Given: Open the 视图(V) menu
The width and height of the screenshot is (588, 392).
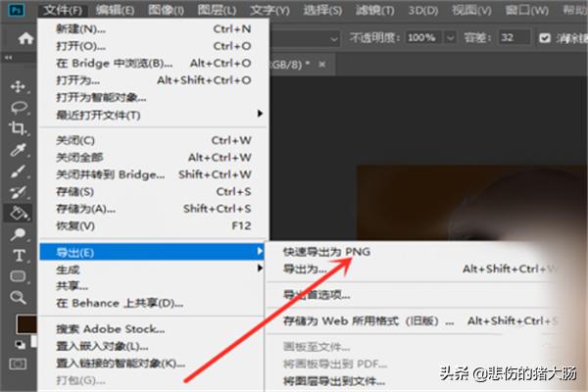Looking at the screenshot, I should point(471,10).
